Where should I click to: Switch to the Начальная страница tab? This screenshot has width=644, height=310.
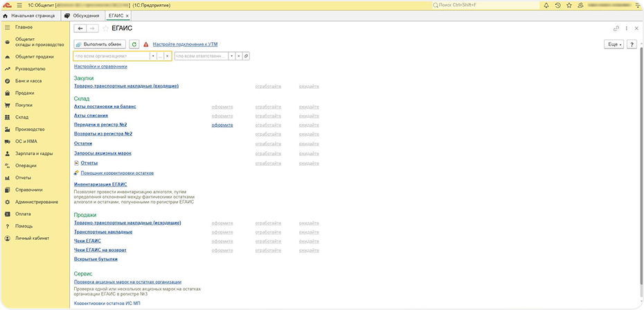[30, 16]
